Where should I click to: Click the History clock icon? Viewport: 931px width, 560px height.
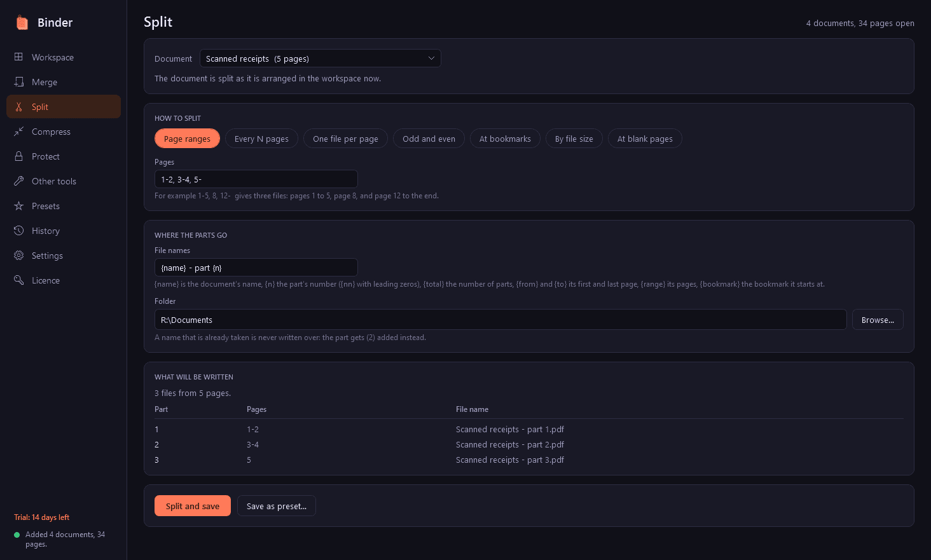click(18, 231)
